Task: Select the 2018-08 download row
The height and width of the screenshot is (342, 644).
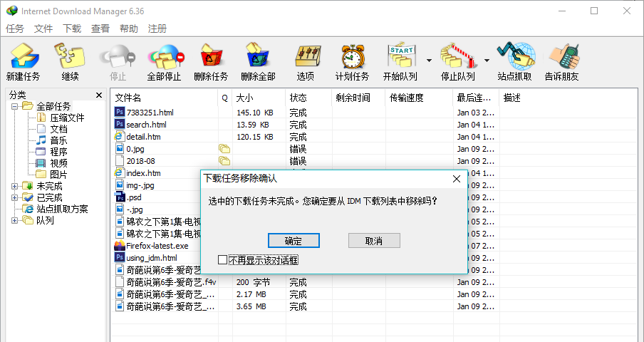Action: click(x=375, y=161)
